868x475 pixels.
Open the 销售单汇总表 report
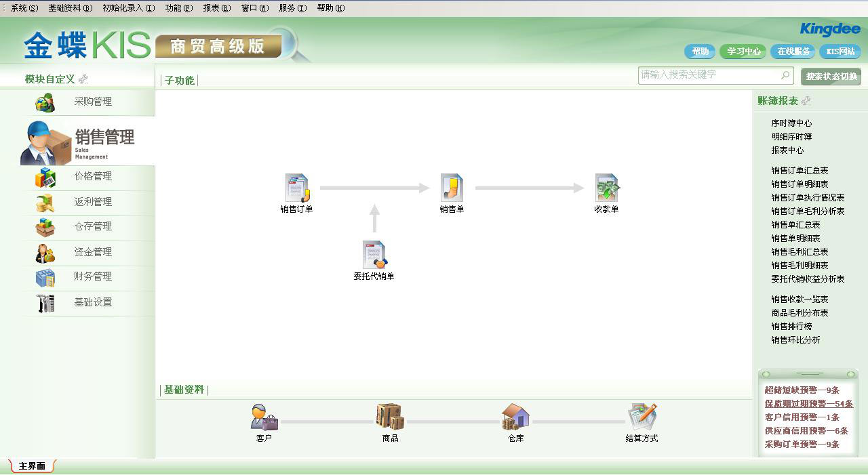[795, 225]
